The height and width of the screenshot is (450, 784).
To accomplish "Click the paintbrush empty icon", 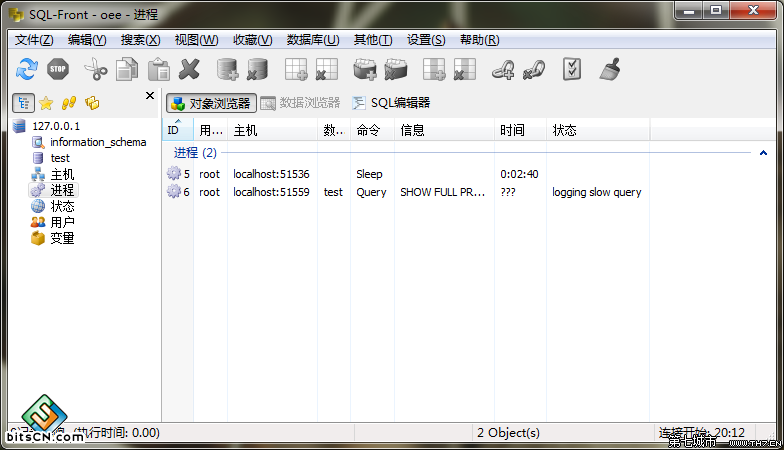I will (x=610, y=69).
